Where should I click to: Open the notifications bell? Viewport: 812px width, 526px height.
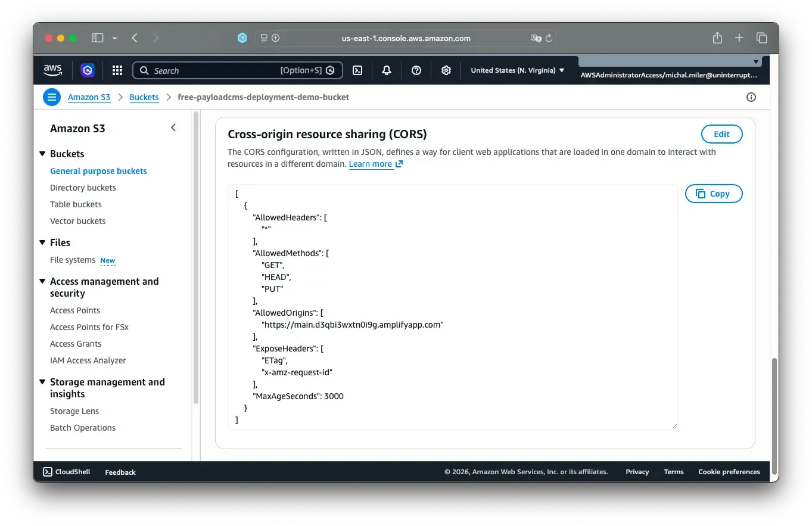coord(387,70)
